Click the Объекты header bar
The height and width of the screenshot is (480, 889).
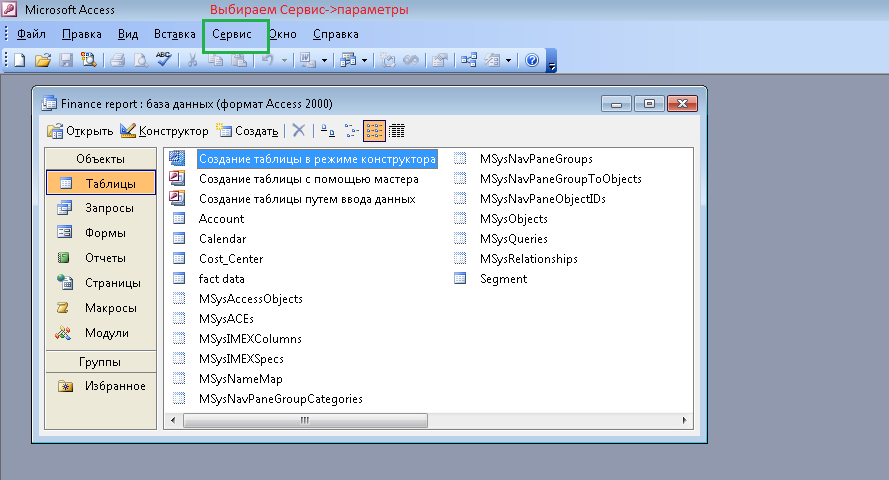coord(100,159)
